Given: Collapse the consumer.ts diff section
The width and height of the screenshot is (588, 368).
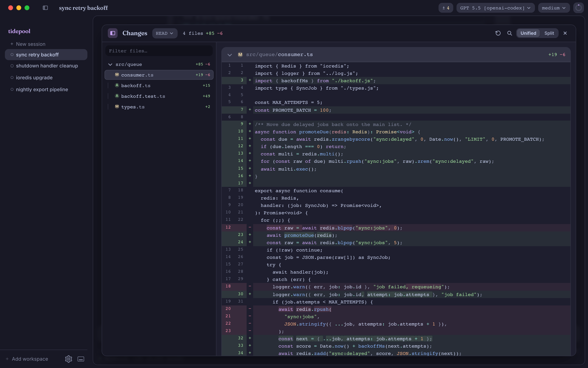Looking at the screenshot, I should pyautogui.click(x=230, y=55).
